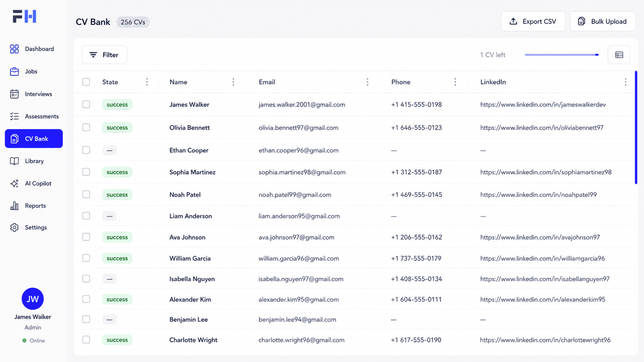Image resolution: width=644 pixels, height=362 pixels.
Task: Open the Settings menu item
Action: point(34,227)
